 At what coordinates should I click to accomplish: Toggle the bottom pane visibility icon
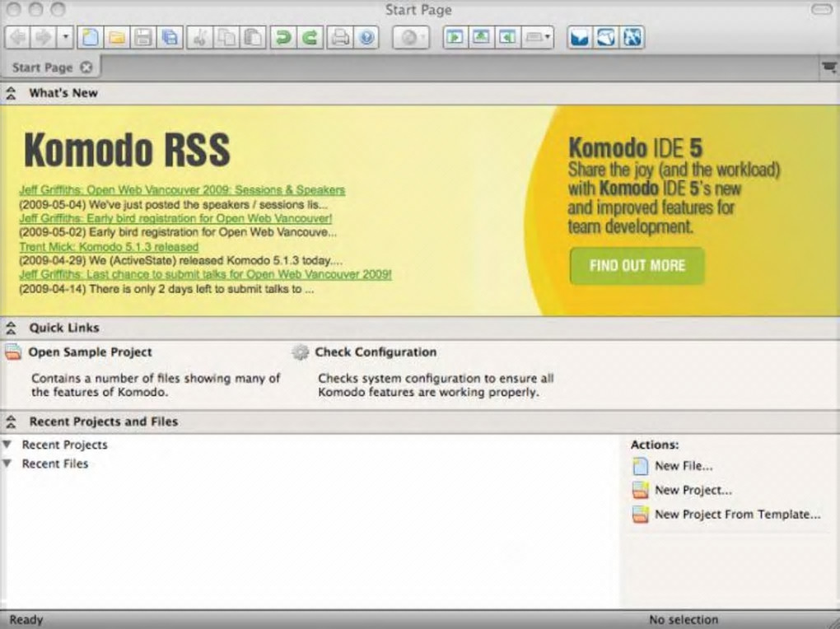coord(482,38)
